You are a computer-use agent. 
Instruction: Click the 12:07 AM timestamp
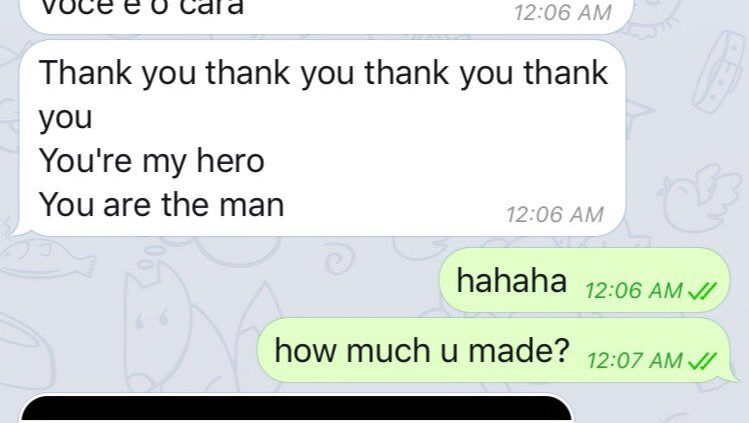[634, 360]
